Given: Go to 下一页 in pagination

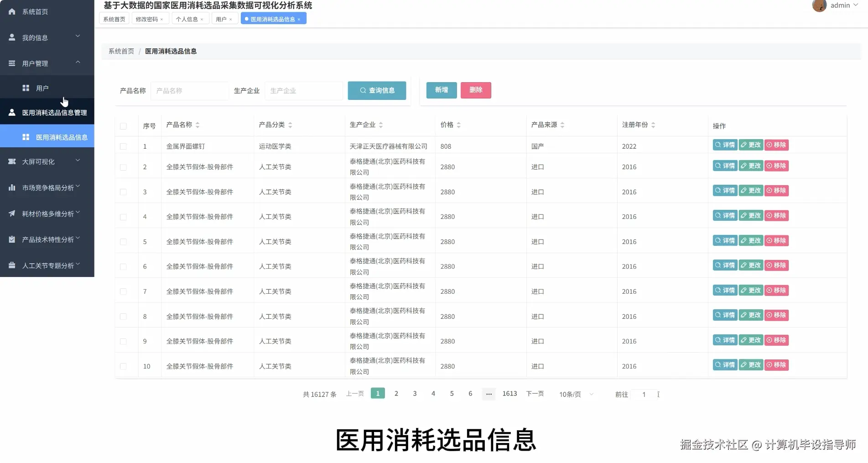Looking at the screenshot, I should (x=535, y=394).
